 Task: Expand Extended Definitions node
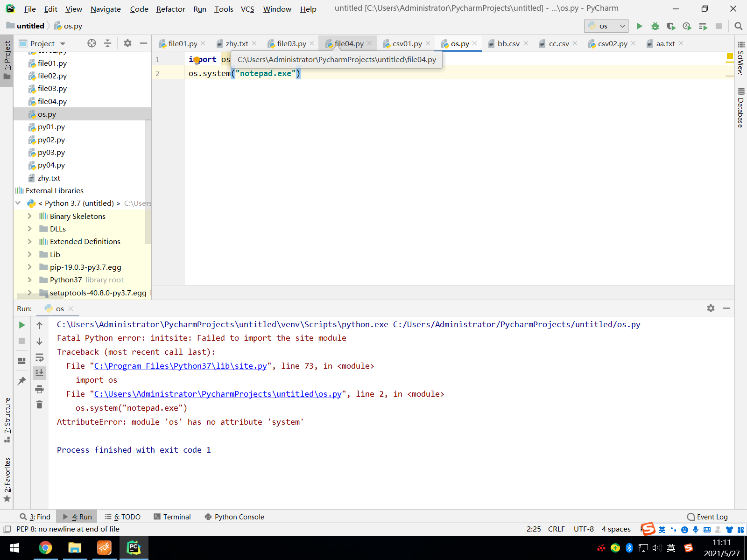click(30, 241)
